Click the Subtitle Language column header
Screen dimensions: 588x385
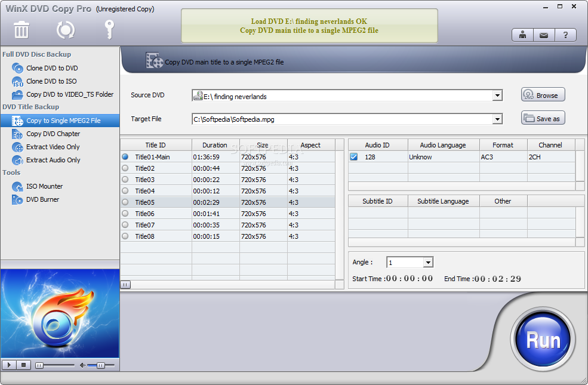444,201
